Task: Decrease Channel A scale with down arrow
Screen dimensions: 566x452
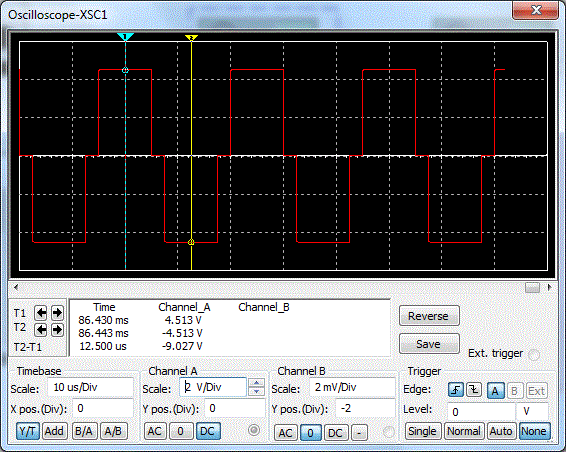Action: pos(256,392)
